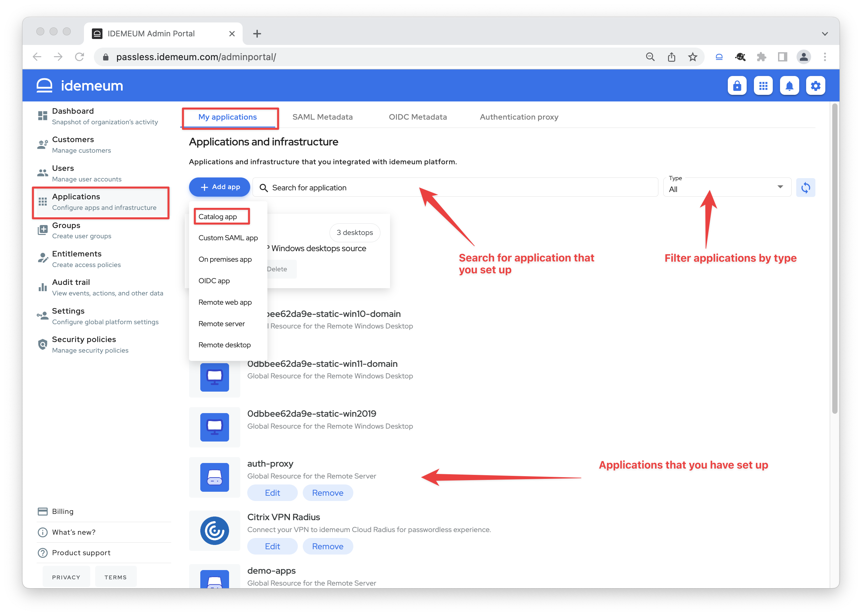Click the Dashboard sidebar icon

[43, 116]
